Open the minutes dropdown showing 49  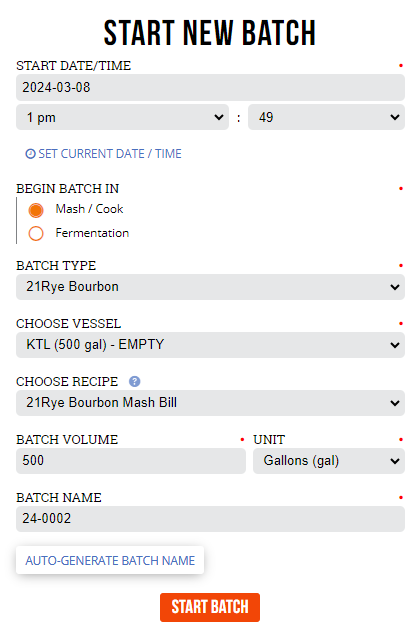coord(326,117)
